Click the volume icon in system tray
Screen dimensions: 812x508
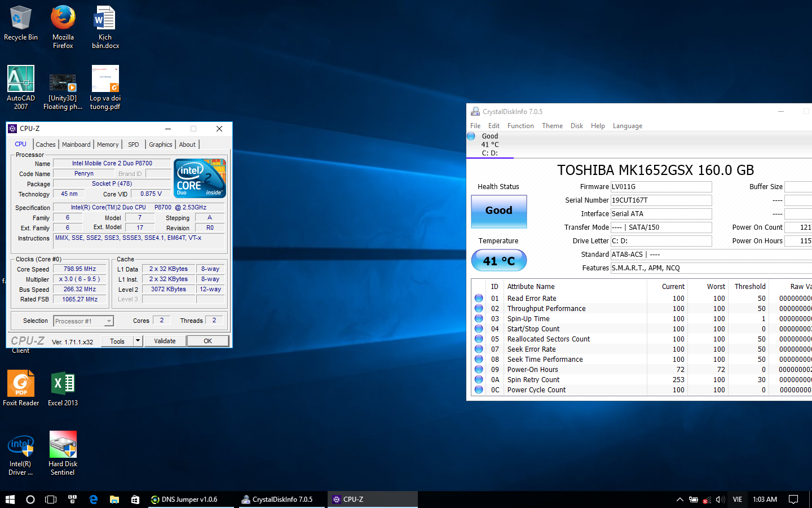pos(720,500)
